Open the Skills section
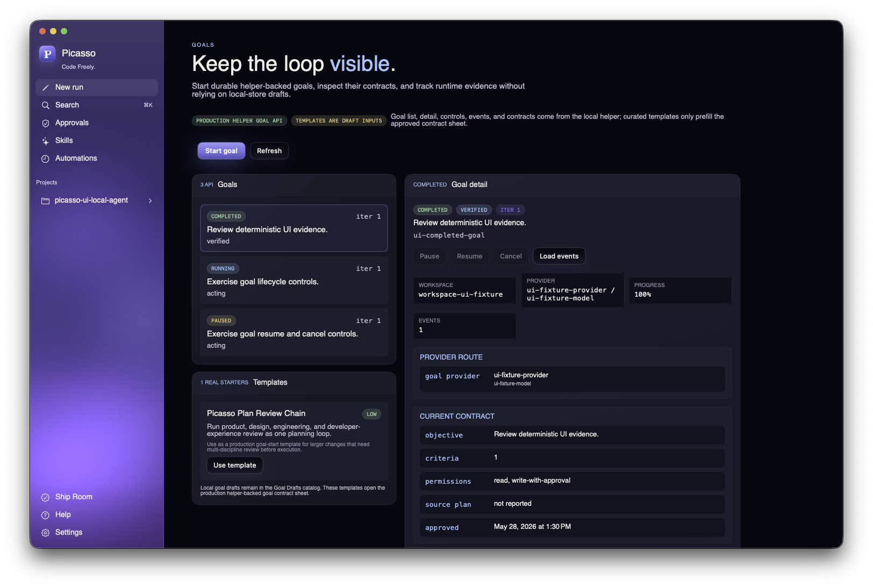Viewport: 873px width, 588px height. click(x=97, y=141)
